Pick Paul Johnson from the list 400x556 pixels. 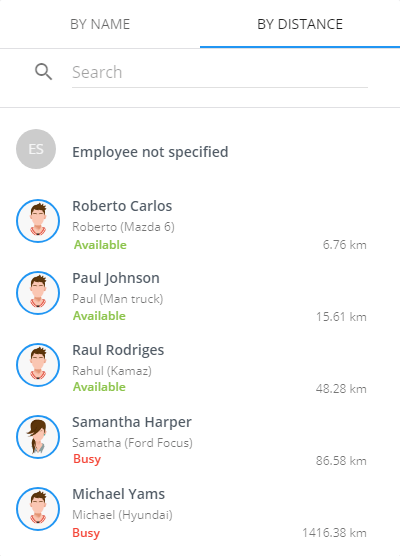(200, 296)
